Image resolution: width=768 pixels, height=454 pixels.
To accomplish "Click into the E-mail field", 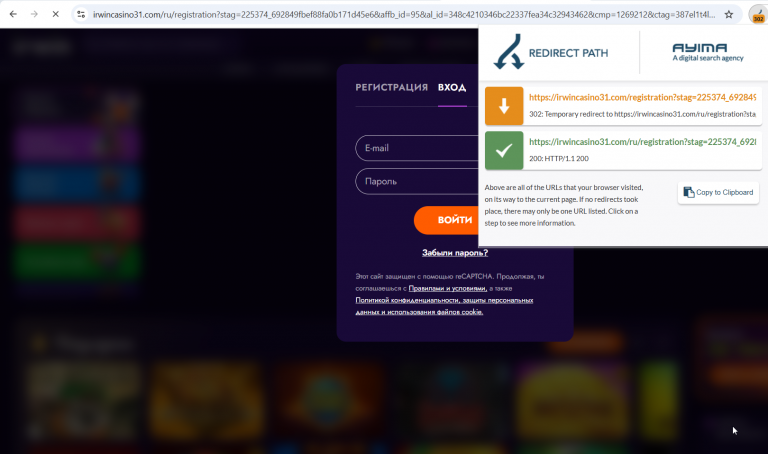I will click(x=417, y=148).
